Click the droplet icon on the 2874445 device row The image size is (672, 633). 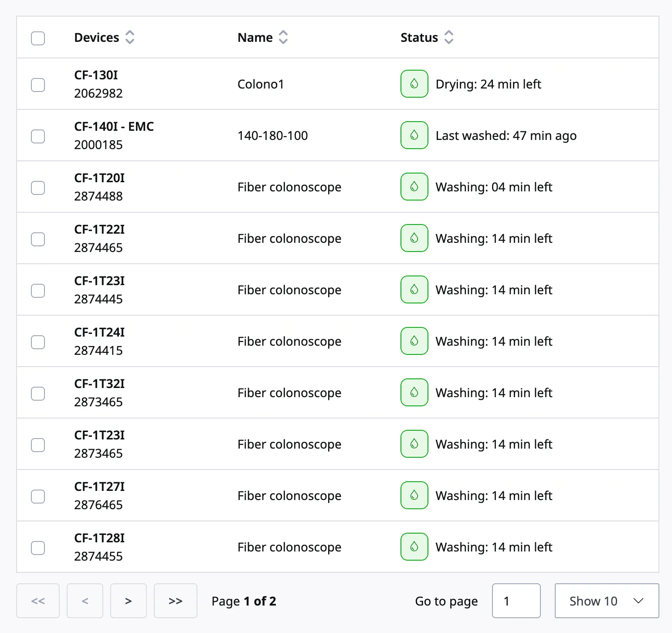[x=414, y=289]
